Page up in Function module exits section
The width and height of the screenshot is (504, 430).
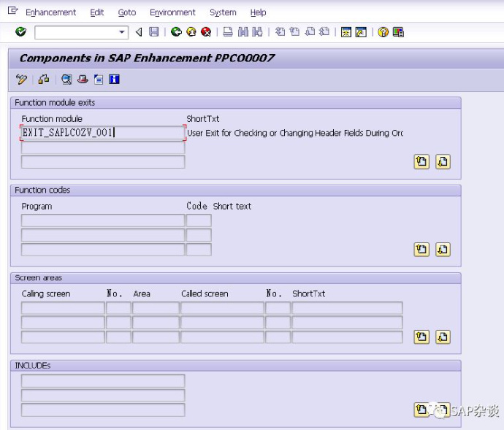pos(421,161)
